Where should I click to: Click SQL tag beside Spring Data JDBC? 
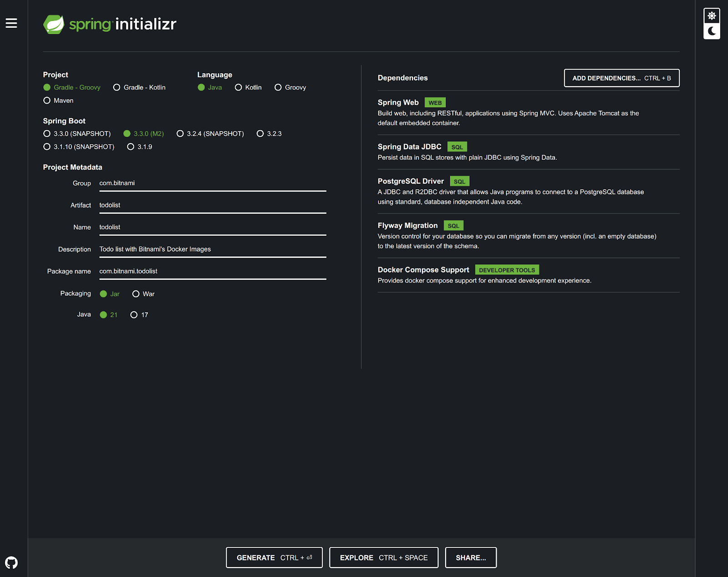click(457, 147)
